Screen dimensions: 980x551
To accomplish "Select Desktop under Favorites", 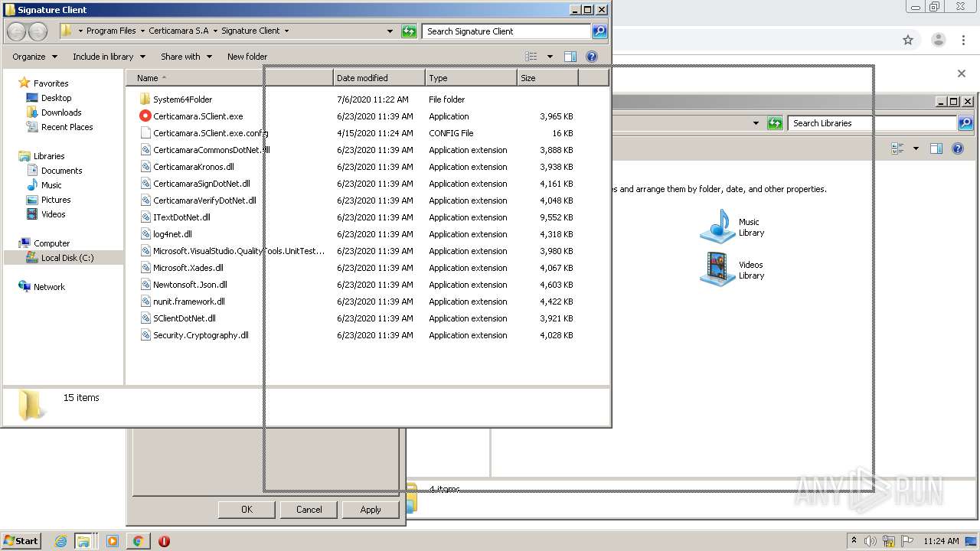I will [56, 98].
